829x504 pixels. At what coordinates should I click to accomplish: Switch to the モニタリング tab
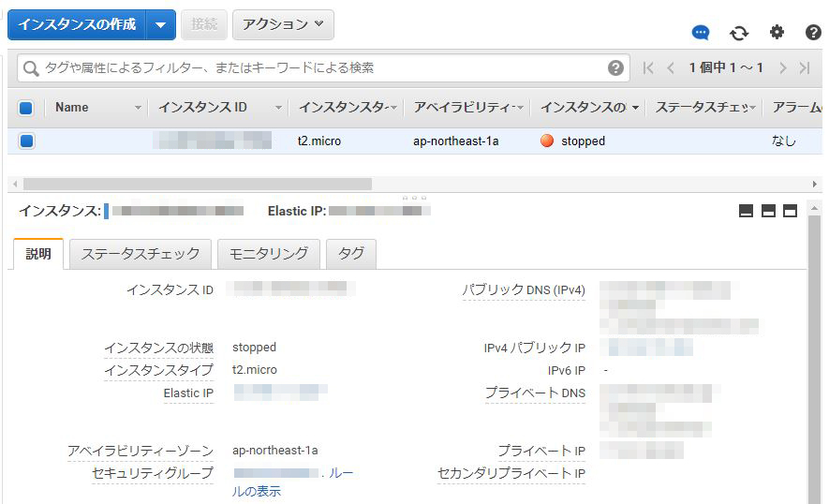[x=269, y=254]
